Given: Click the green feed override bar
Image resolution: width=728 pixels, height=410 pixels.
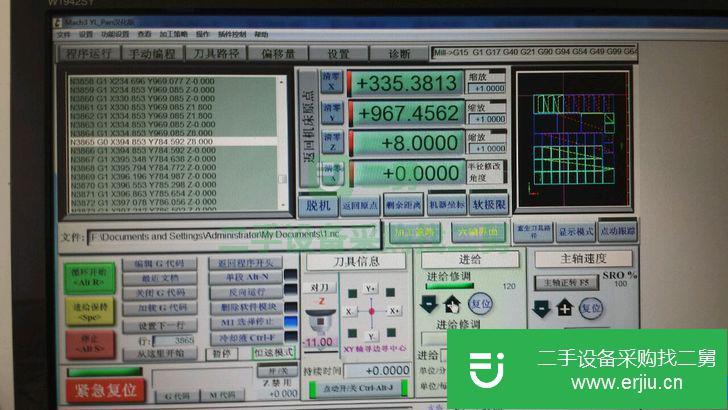Looking at the screenshot, I should point(449,286).
